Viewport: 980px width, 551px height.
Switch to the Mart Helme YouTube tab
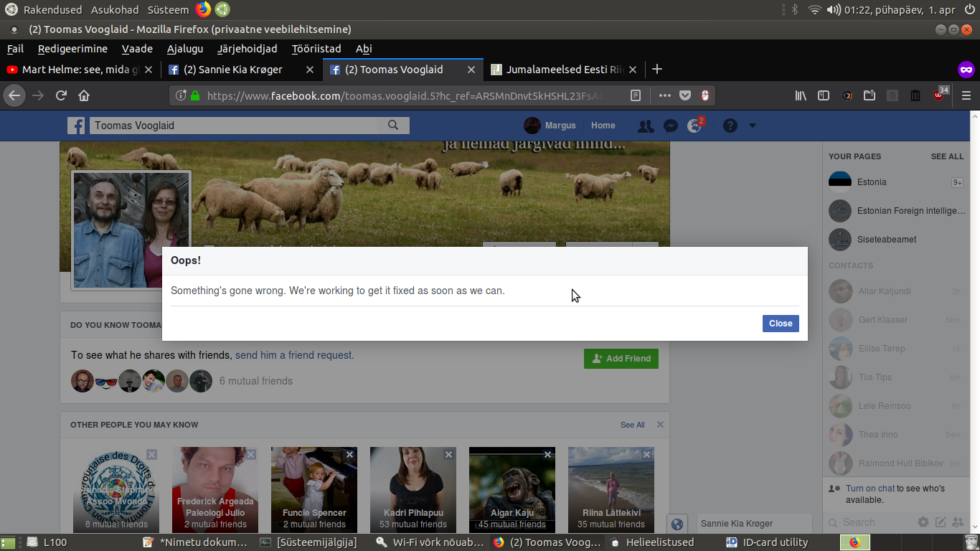point(80,70)
